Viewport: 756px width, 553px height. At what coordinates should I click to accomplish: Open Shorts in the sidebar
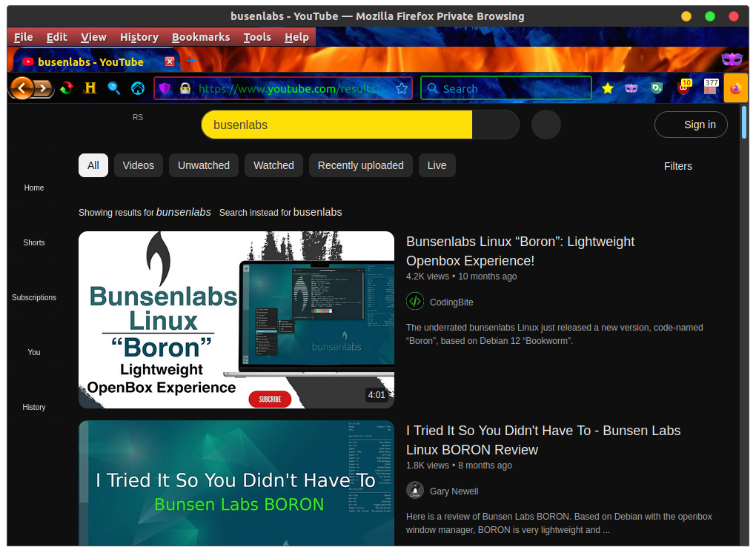tap(34, 242)
